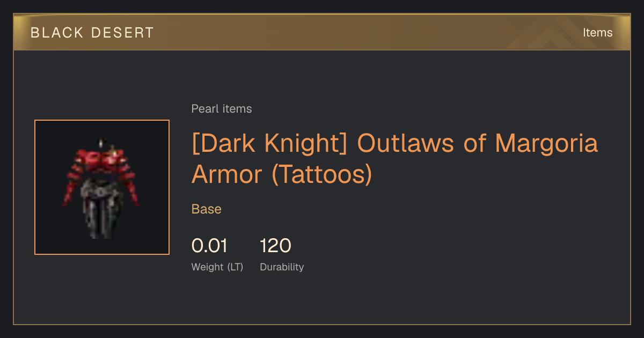Click the gold header banner center

322,32
